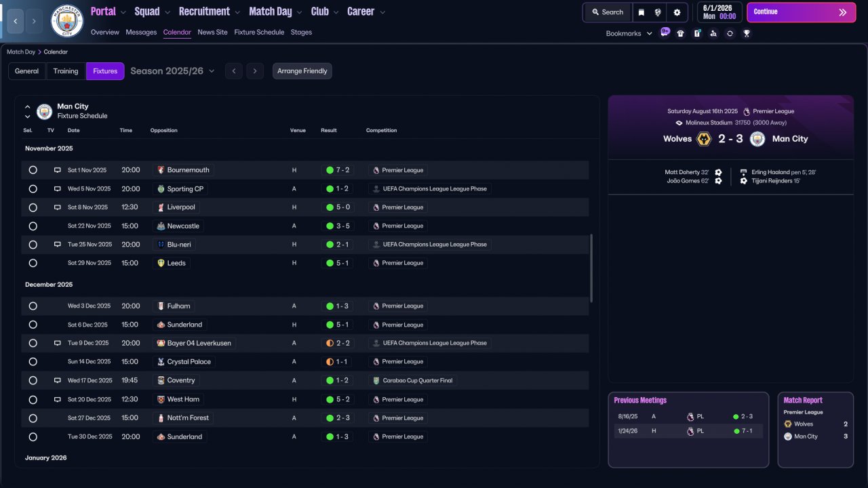Switch to the General calendar view
Viewport: 868px width, 488px height.
27,71
